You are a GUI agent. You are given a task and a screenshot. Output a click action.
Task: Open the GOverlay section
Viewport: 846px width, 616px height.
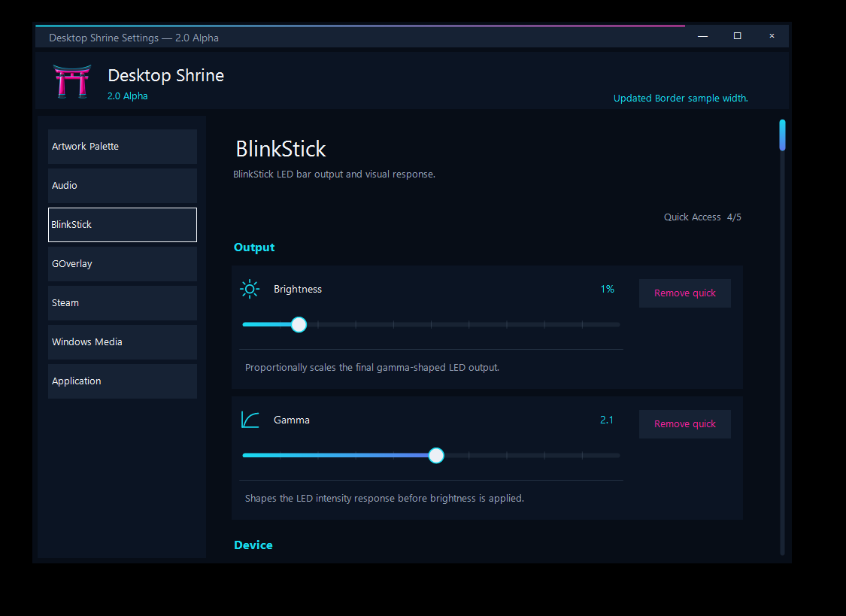click(x=123, y=264)
